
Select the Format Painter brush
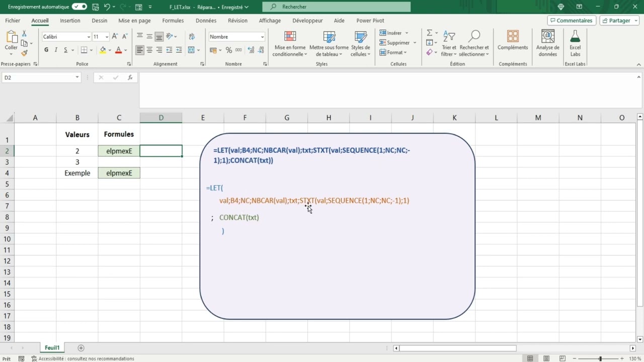coord(24,53)
